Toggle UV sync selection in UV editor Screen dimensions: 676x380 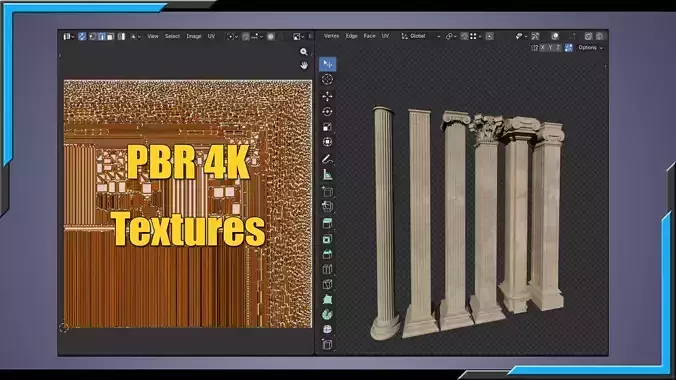click(82, 37)
